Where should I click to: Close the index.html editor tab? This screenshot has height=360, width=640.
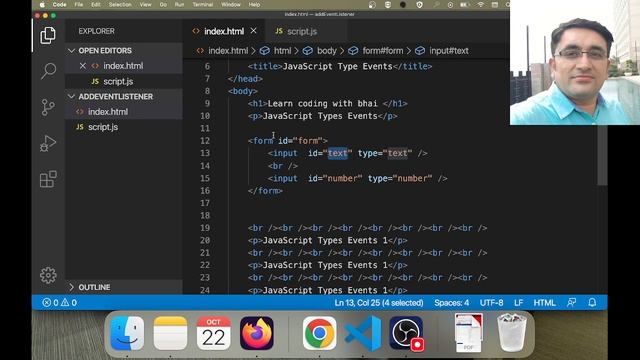coord(253,31)
